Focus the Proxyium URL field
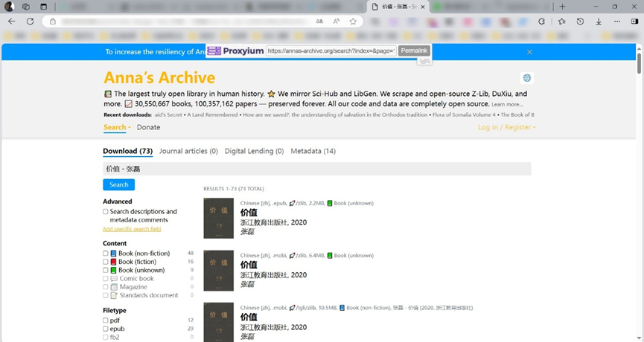 pos(331,51)
